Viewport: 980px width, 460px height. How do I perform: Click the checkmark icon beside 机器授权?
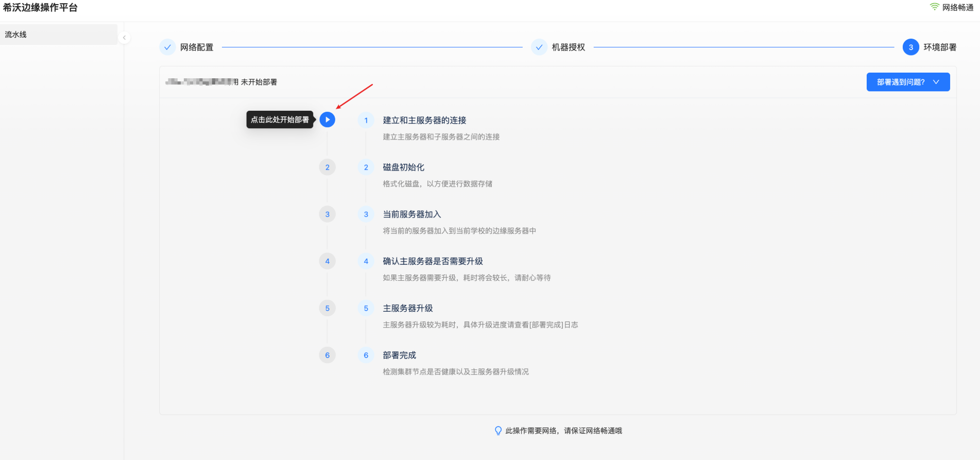[x=539, y=47]
